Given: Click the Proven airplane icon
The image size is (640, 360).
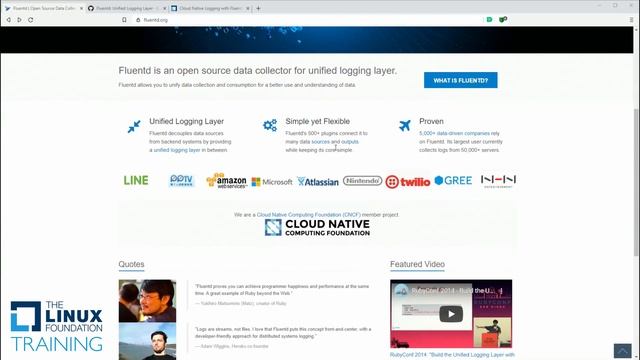Looking at the screenshot, I should pyautogui.click(x=404, y=125).
